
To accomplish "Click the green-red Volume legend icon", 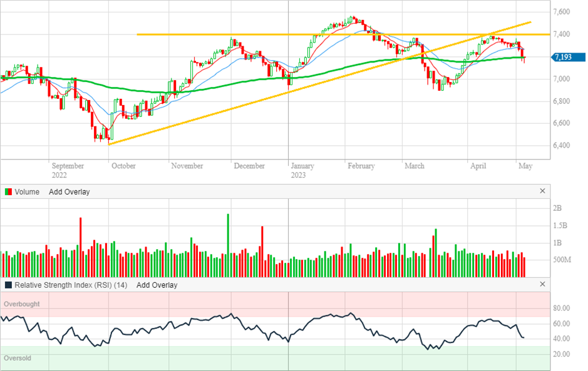I will pos(8,192).
